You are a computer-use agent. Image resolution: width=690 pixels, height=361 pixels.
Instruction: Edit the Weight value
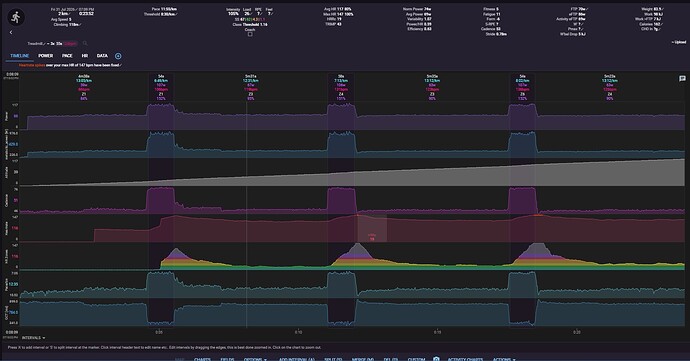(x=652, y=9)
